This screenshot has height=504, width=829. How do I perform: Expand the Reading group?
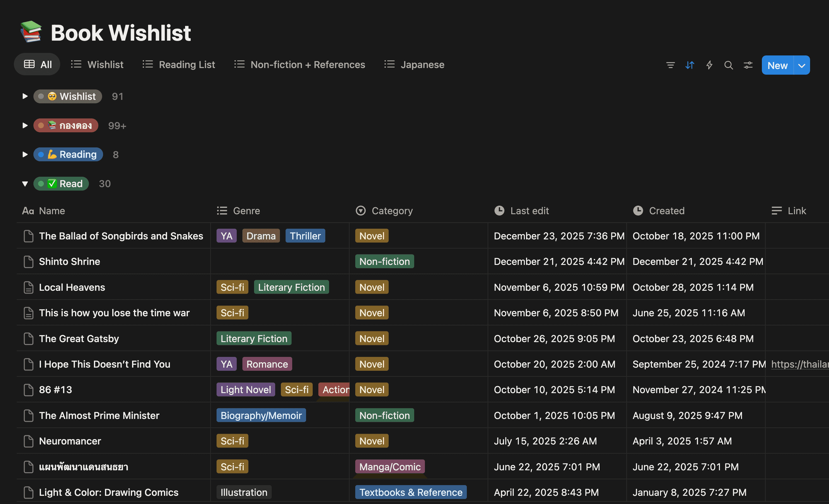pyautogui.click(x=25, y=154)
